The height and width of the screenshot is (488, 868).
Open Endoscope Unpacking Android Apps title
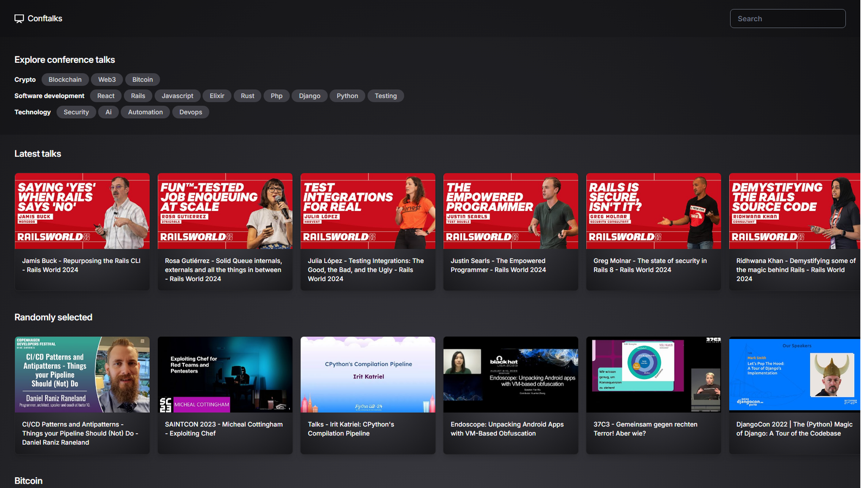[x=507, y=429]
